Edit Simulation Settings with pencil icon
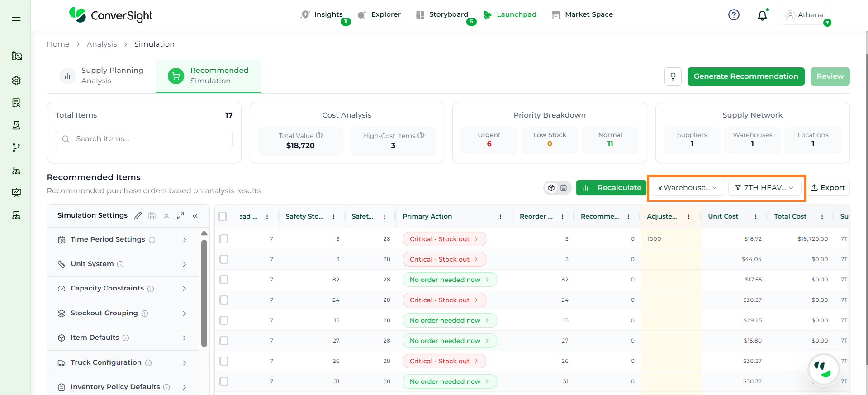868x395 pixels. pos(138,216)
